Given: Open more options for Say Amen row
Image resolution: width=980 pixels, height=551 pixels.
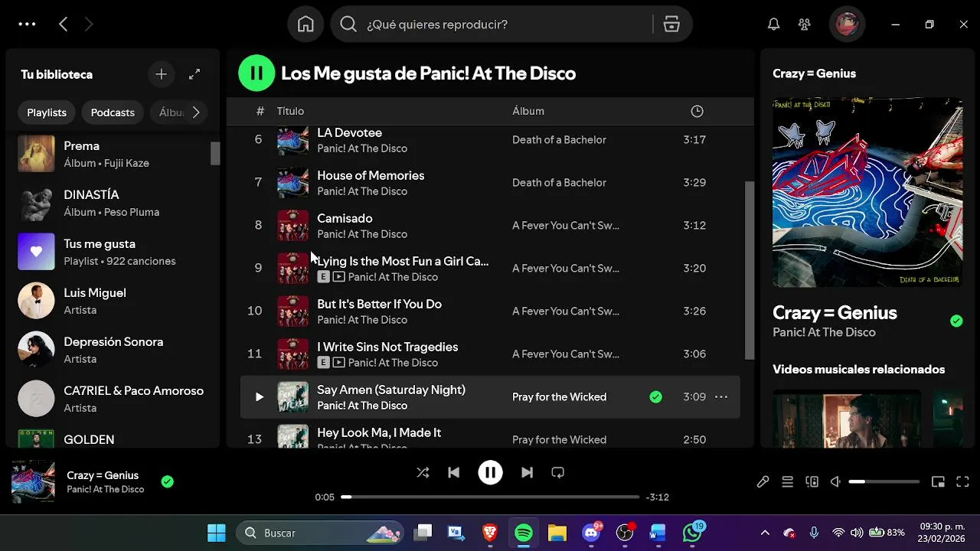Looking at the screenshot, I should pyautogui.click(x=720, y=396).
